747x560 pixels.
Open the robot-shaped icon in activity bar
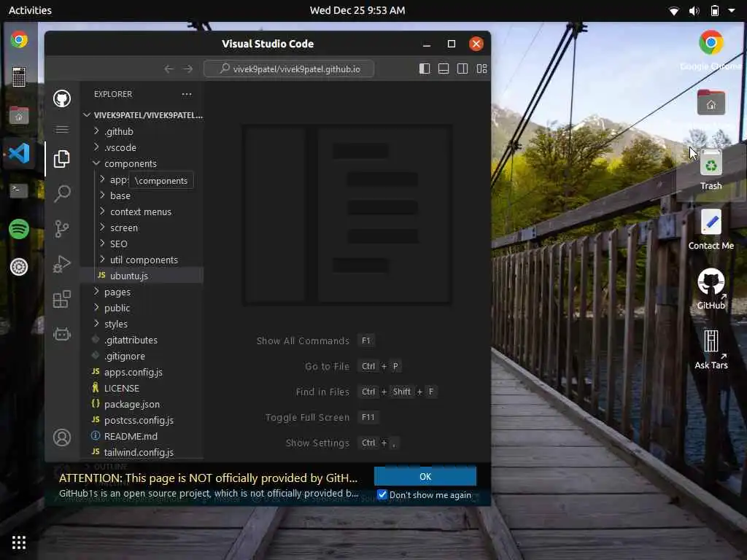[62, 334]
